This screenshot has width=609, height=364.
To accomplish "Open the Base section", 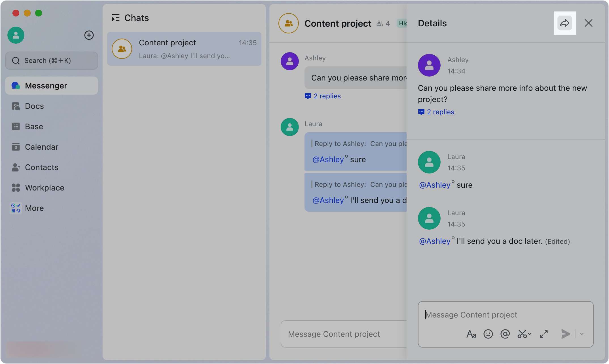I will click(x=34, y=126).
